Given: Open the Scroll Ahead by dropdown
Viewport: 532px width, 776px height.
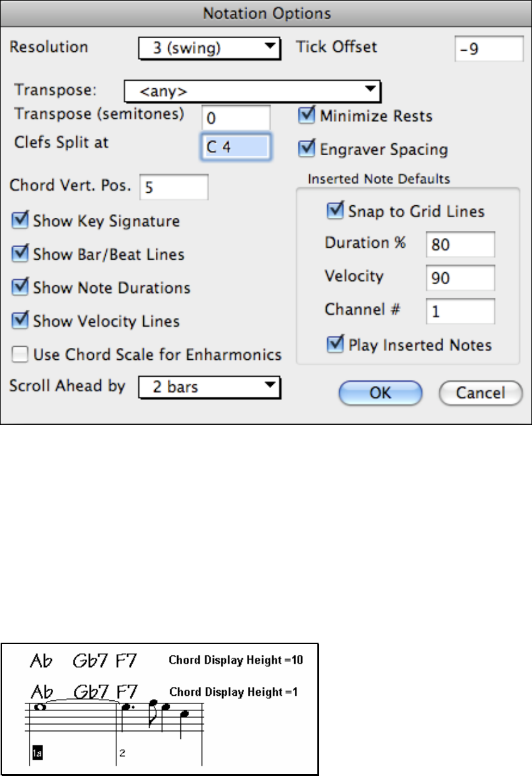Looking at the screenshot, I should (208, 387).
